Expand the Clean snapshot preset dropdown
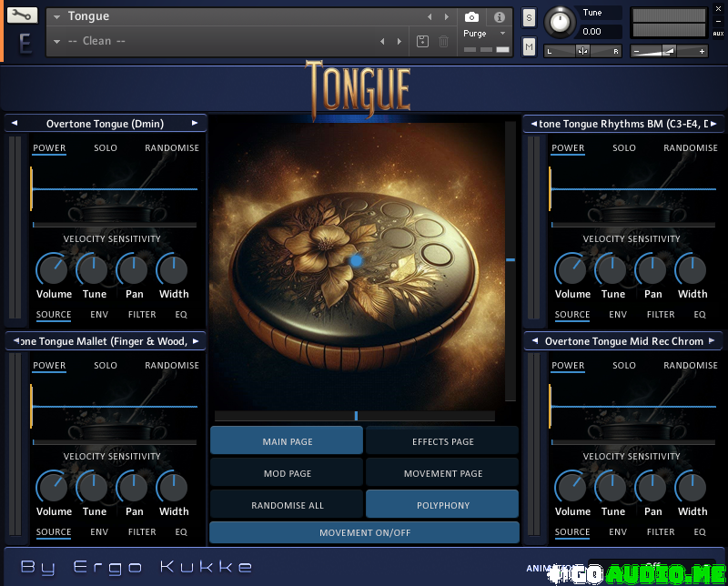 pyautogui.click(x=57, y=42)
